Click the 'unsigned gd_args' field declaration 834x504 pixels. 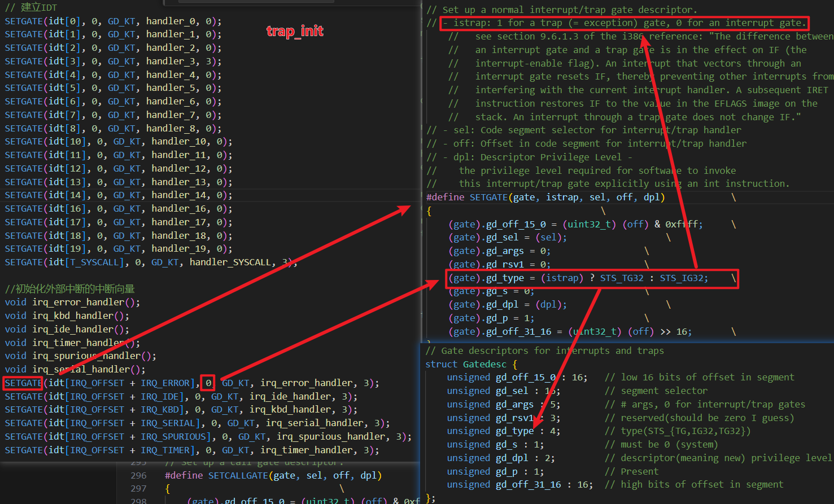(503, 404)
